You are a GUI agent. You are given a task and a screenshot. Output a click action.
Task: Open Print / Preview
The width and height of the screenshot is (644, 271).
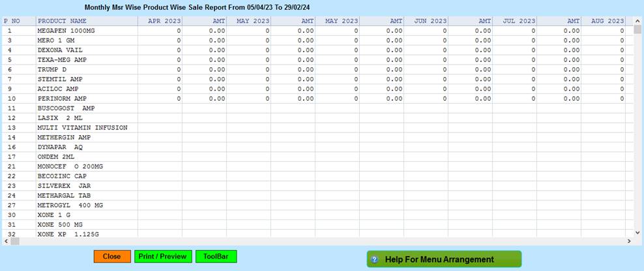[164, 257]
